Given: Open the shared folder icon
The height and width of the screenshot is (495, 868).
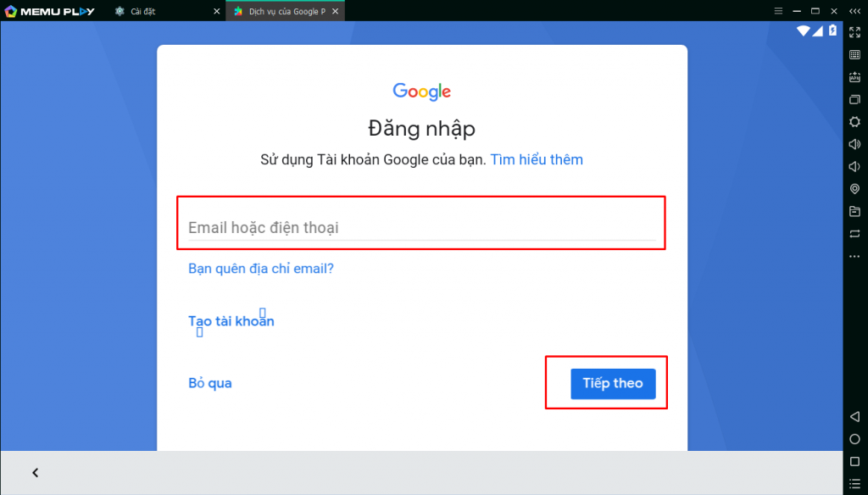Looking at the screenshot, I should click(x=854, y=212).
